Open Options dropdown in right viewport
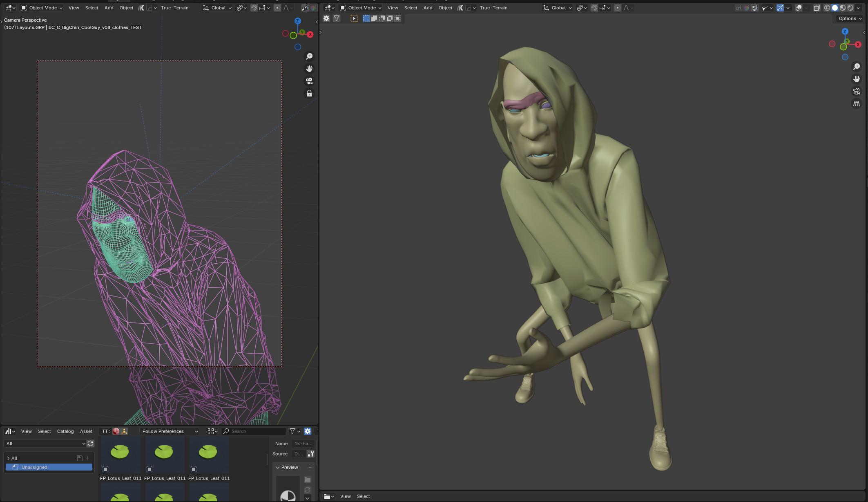 click(x=850, y=18)
